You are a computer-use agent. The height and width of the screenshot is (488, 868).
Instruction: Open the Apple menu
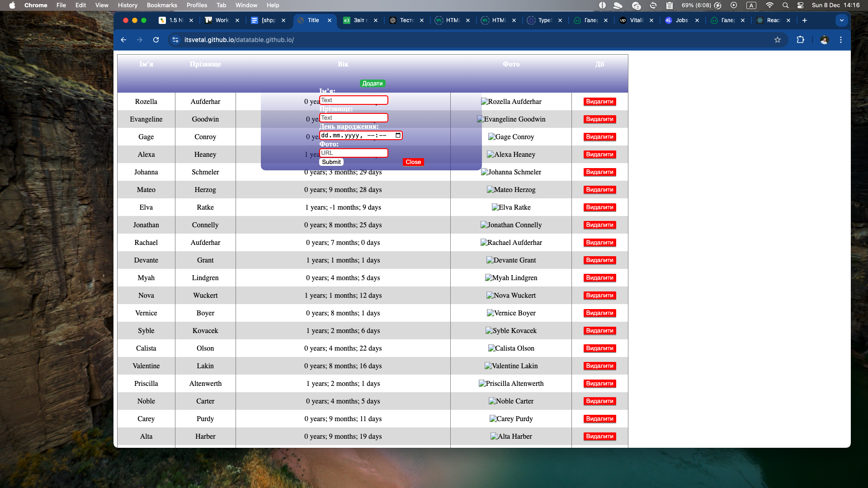point(12,5)
